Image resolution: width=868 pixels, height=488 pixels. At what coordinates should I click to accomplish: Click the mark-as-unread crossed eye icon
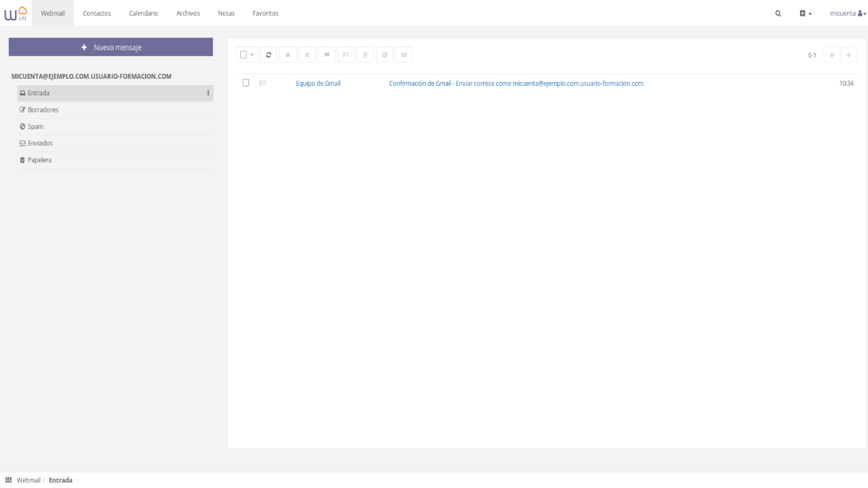[307, 55]
